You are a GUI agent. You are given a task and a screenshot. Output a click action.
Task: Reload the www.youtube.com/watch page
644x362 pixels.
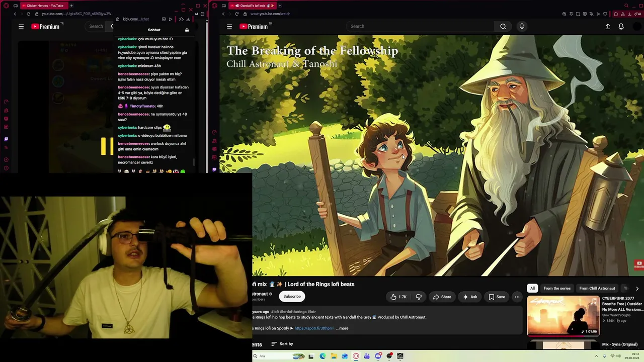236,14
